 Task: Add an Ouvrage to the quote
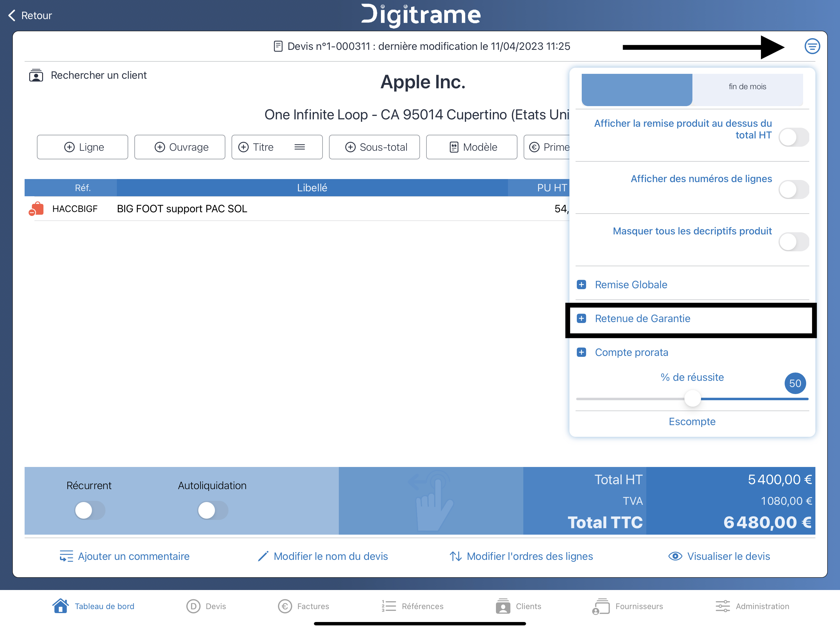[x=180, y=147]
